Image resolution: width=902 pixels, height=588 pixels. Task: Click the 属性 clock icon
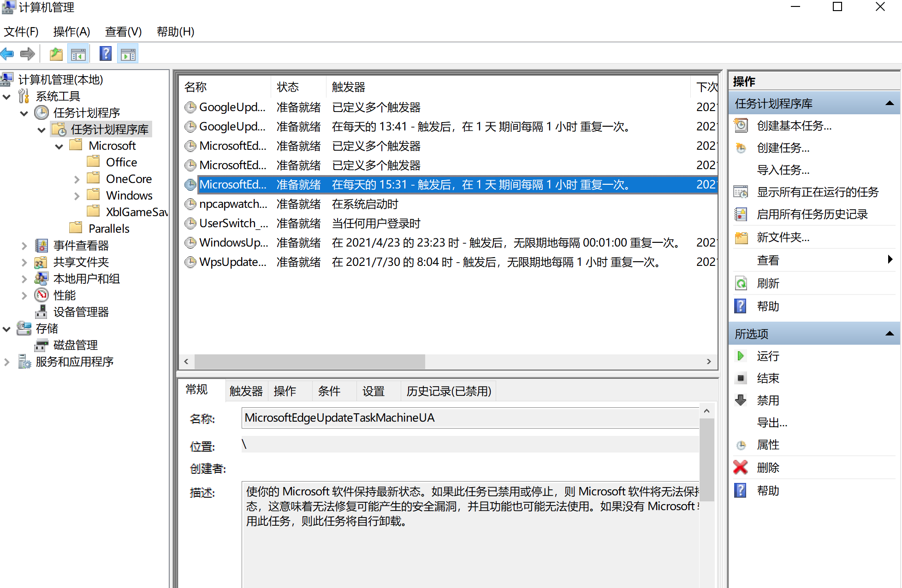point(741,445)
